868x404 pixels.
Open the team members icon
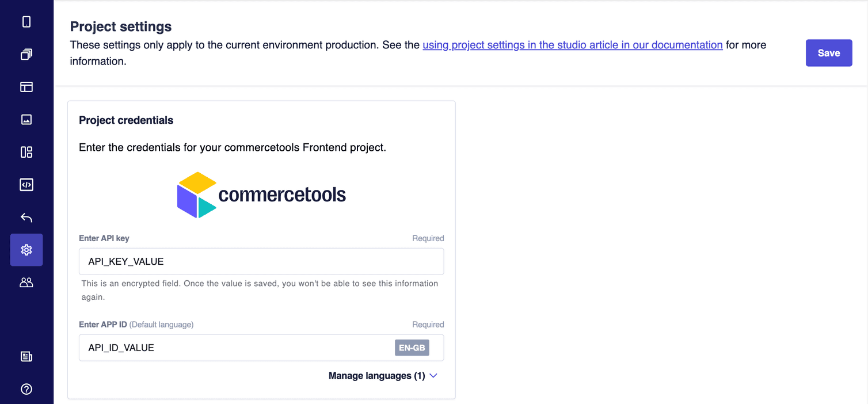pos(26,282)
